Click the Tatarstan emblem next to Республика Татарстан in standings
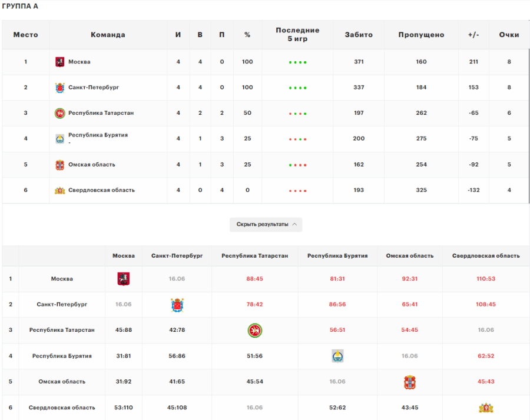This screenshot has height=420, width=530. pyautogui.click(x=59, y=113)
